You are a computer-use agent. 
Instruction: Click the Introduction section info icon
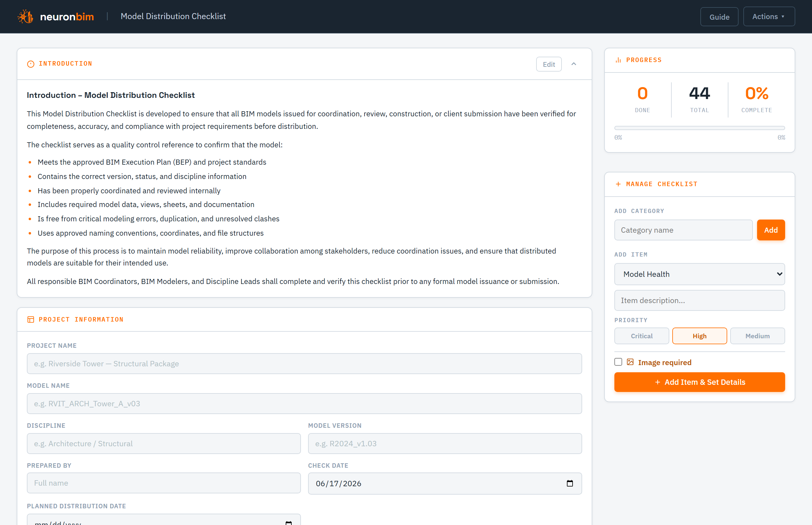click(x=31, y=64)
